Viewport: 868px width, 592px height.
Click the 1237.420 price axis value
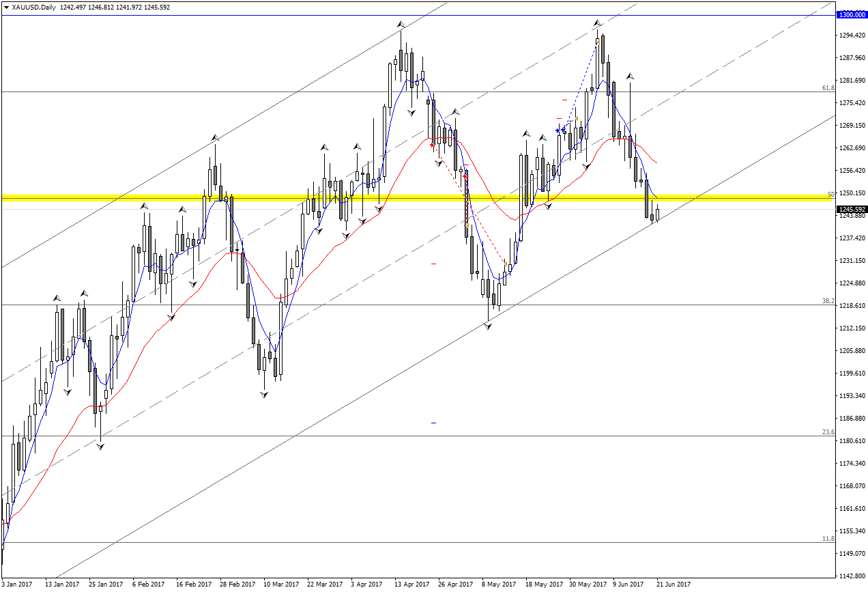click(852, 238)
